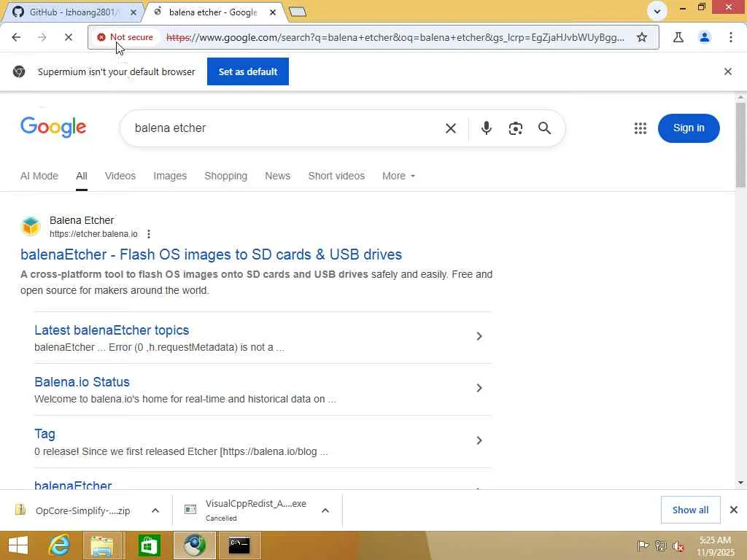Bookmark this page with the star

[x=642, y=37]
